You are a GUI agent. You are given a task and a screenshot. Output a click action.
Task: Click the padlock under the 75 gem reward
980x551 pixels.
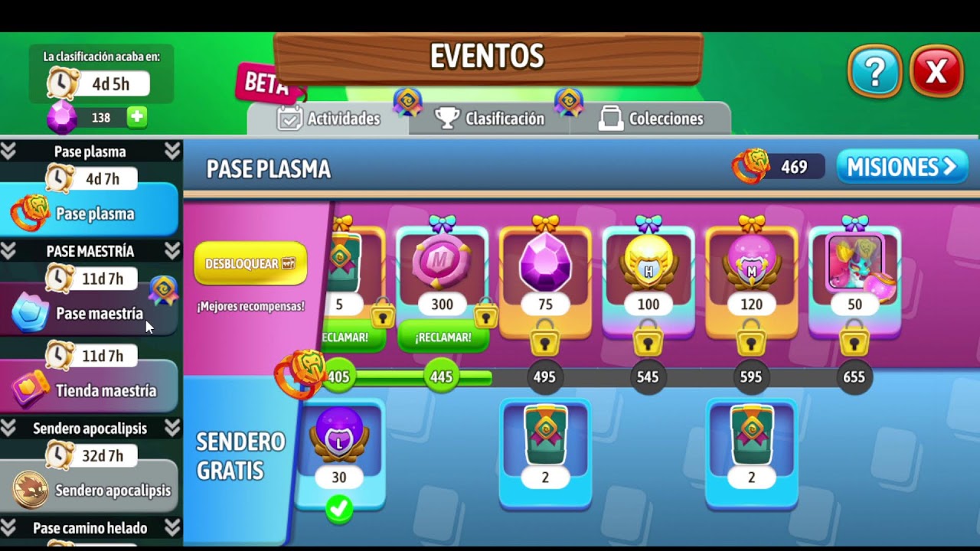[x=545, y=337]
